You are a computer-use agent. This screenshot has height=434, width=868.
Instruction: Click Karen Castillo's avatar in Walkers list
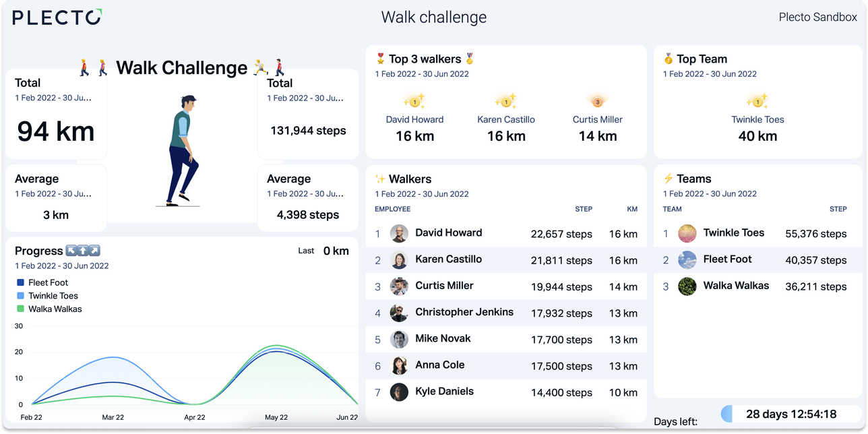(x=399, y=260)
